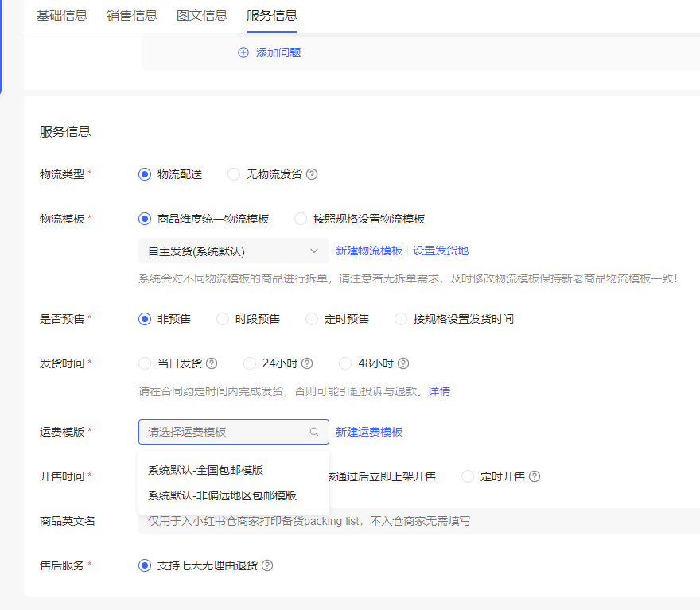Click the help icon beside 定时开售
Screen dimensions: 700x610
click(535, 476)
